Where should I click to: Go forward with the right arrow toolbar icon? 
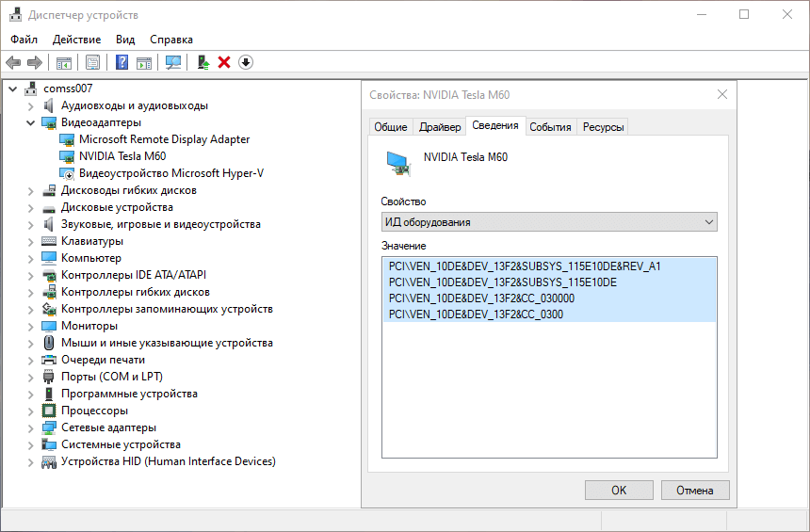tap(35, 63)
